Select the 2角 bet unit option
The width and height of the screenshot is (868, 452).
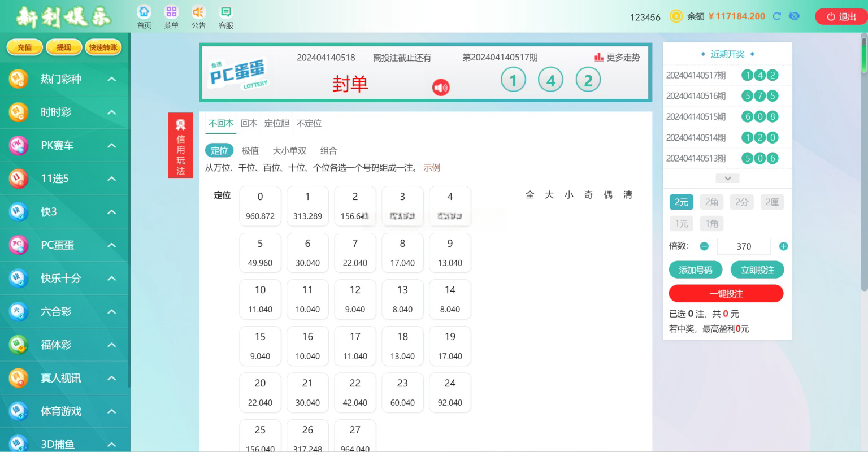(711, 202)
